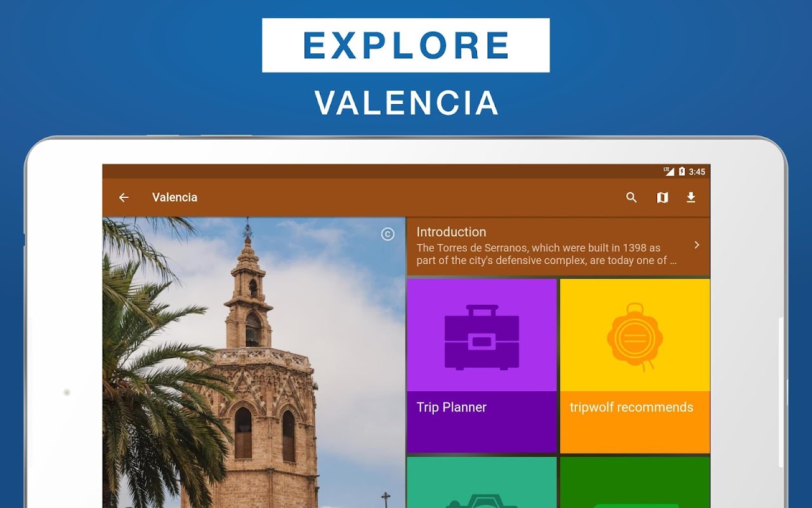Tap the camera icon on the teal tile
The width and height of the screenshot is (812, 508).
(x=482, y=501)
